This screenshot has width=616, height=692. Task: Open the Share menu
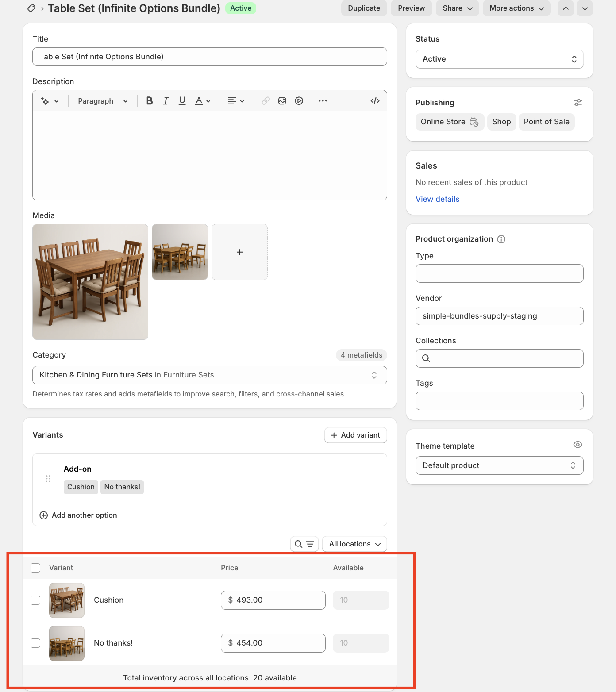458,8
